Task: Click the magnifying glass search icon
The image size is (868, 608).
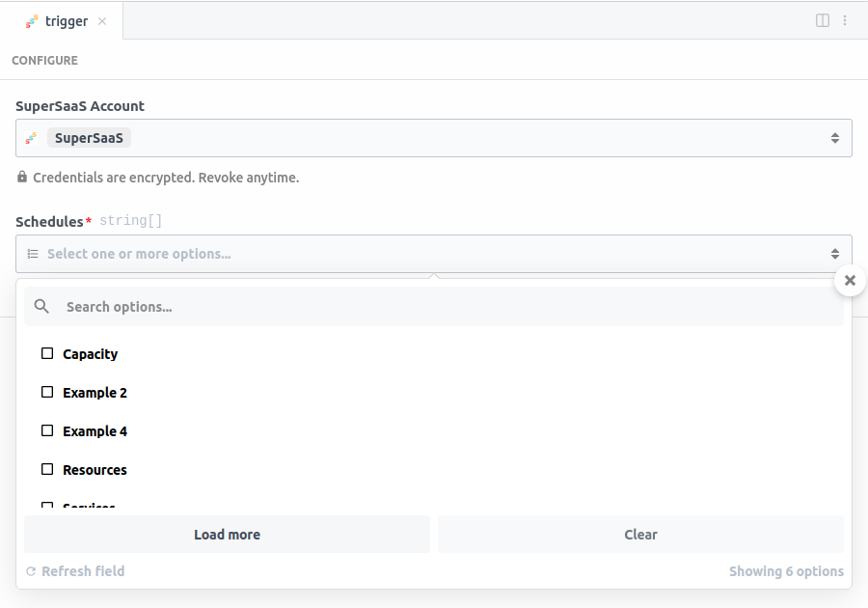Action: pyautogui.click(x=41, y=306)
